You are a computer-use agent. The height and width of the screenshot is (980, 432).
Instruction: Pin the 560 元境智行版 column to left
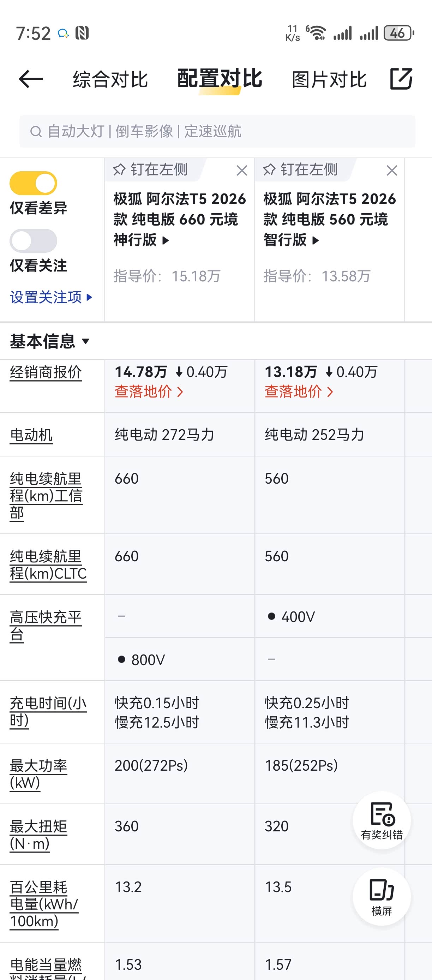[x=300, y=170]
